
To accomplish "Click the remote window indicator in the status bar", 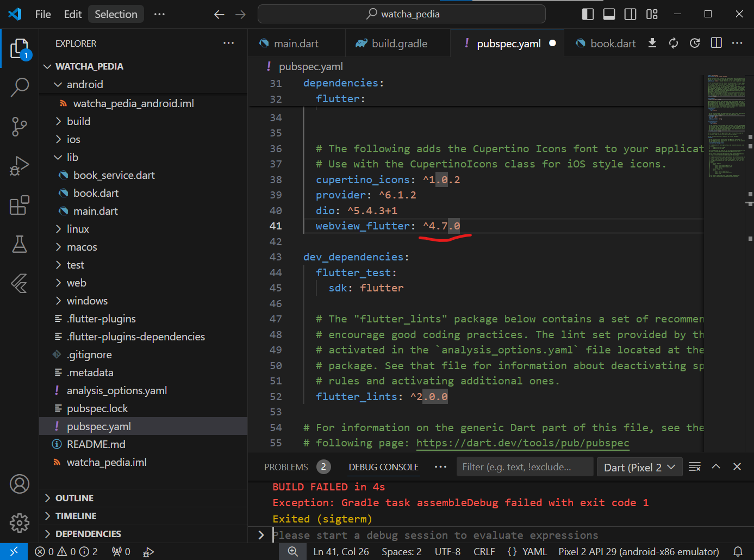I will pos(14,551).
